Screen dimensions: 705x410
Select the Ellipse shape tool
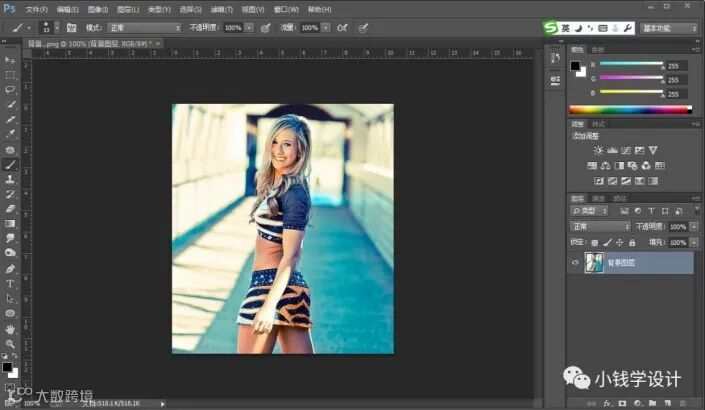pyautogui.click(x=10, y=313)
